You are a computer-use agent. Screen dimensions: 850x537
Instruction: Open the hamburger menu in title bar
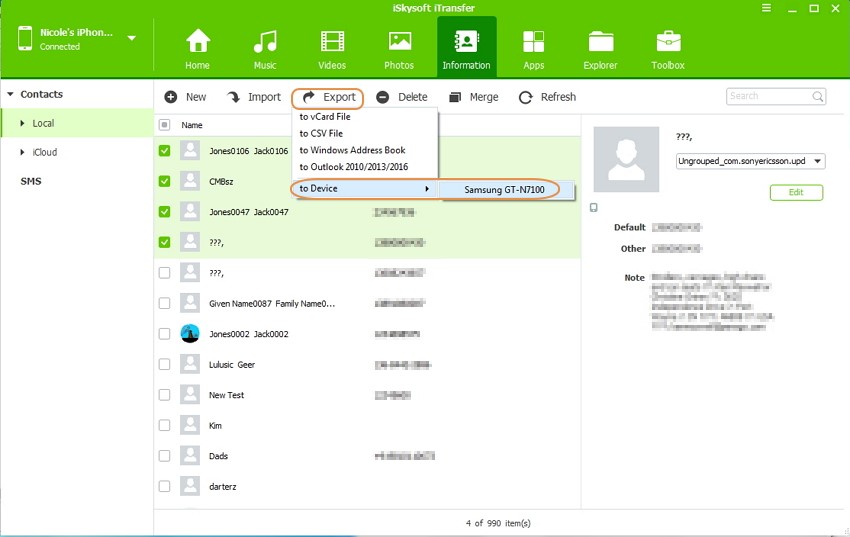(767, 8)
